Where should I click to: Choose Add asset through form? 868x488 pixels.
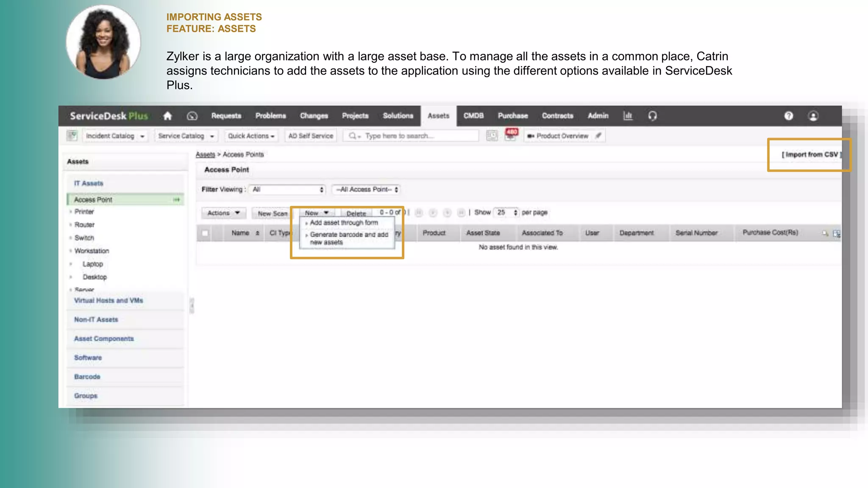tap(344, 222)
